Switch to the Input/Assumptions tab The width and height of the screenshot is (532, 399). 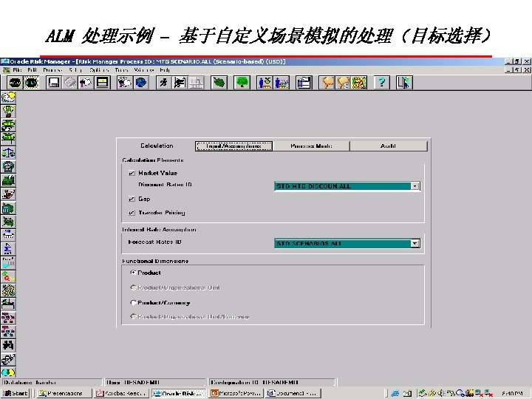[x=233, y=146]
